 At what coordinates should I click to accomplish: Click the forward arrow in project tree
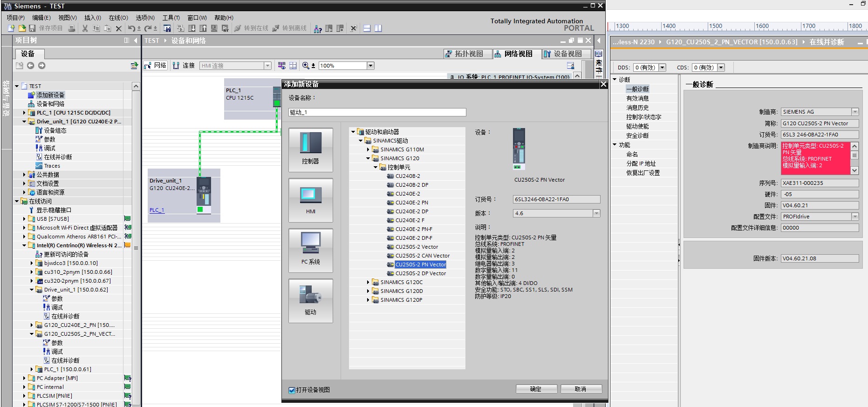tap(42, 66)
